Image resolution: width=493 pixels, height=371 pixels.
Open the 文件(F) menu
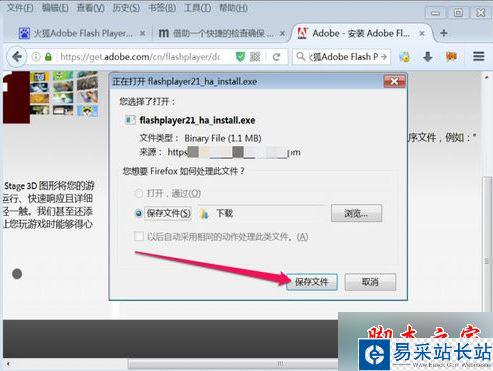(20, 7)
